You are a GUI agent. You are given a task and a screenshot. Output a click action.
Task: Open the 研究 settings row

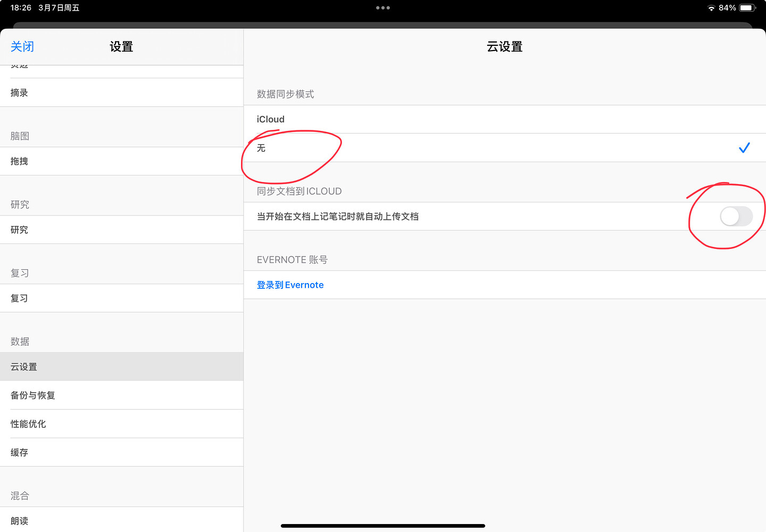pos(122,230)
